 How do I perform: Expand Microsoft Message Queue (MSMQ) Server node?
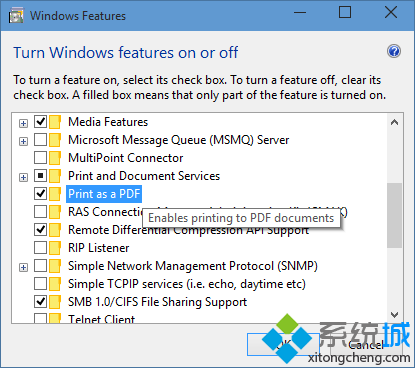coord(23,142)
